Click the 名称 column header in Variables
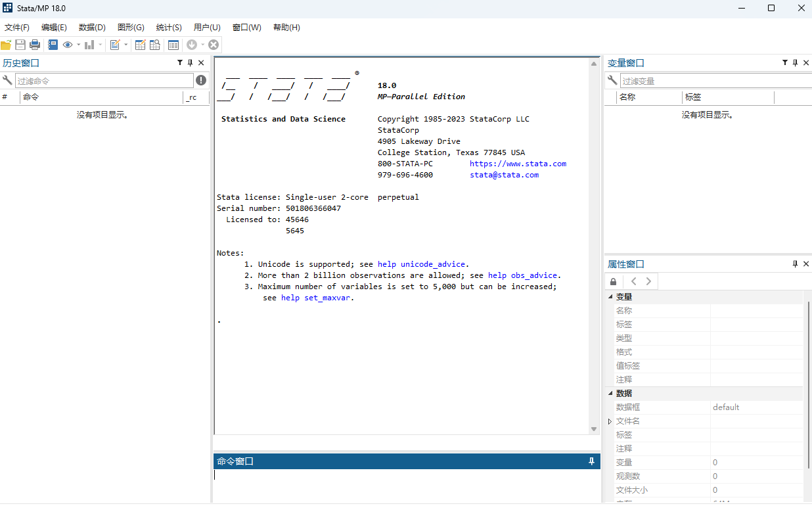This screenshot has height=506, width=812. pyautogui.click(x=650, y=97)
